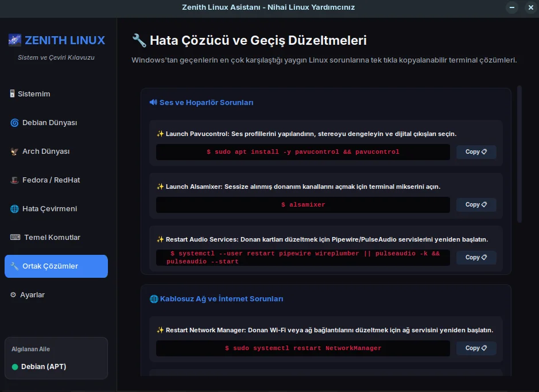Screen dimensions: 539x392
Task: Click the Restart Network Manager description text
Action: (329, 330)
